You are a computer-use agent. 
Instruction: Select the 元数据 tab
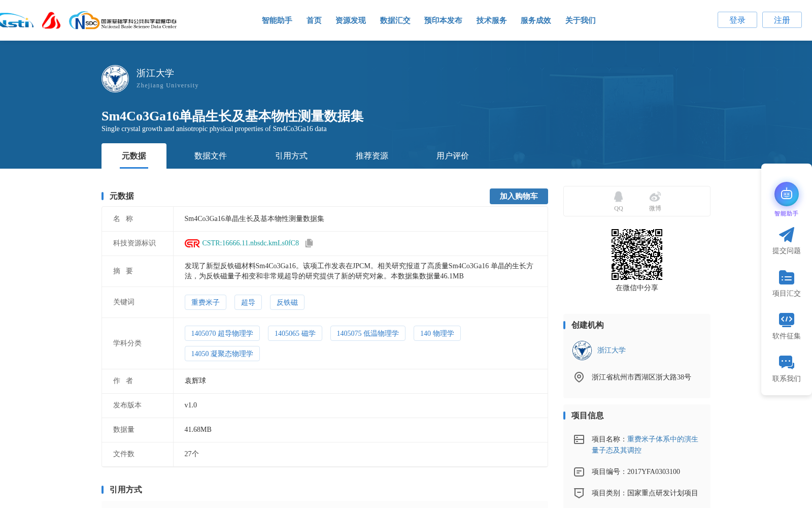pos(134,156)
